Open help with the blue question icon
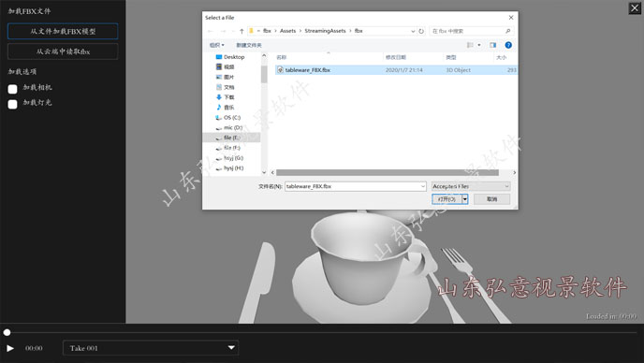This screenshot has height=363, width=644. click(508, 45)
